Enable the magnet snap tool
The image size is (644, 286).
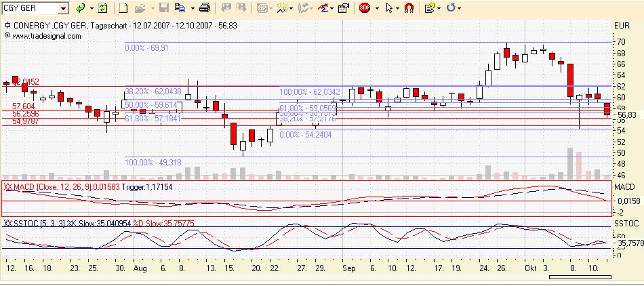(409, 8)
